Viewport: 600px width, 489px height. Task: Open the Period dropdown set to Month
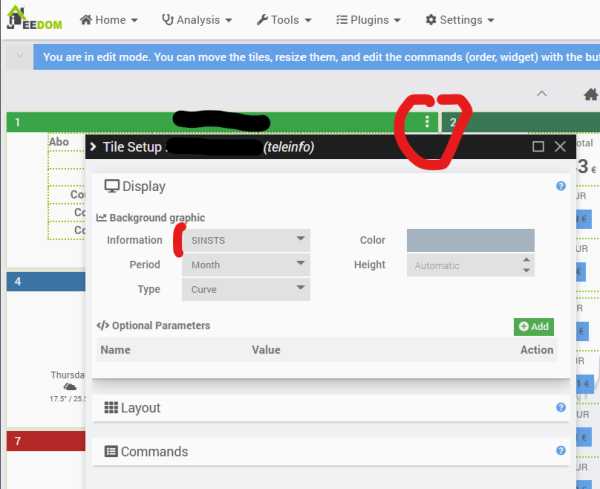[246, 265]
